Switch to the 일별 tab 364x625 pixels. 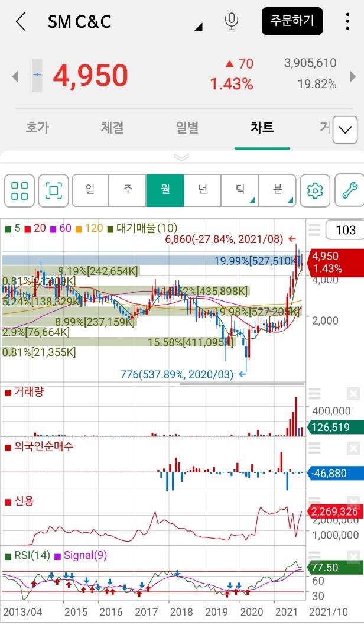pyautogui.click(x=187, y=128)
